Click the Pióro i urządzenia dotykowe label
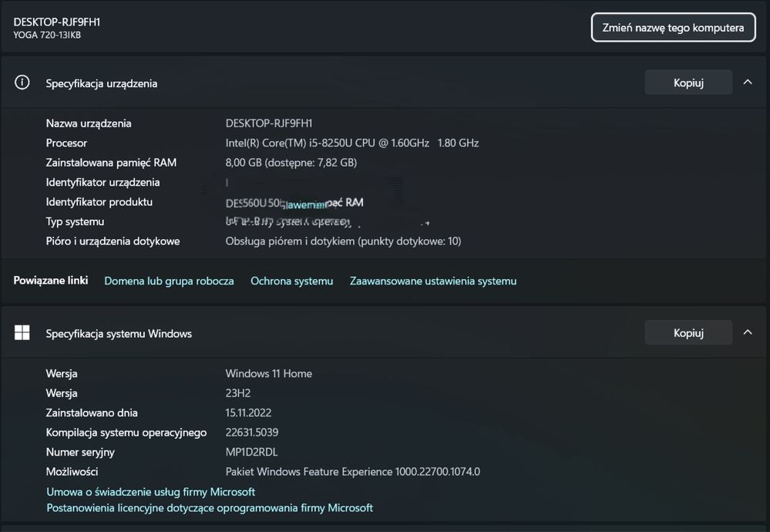770x532 pixels. coord(113,241)
